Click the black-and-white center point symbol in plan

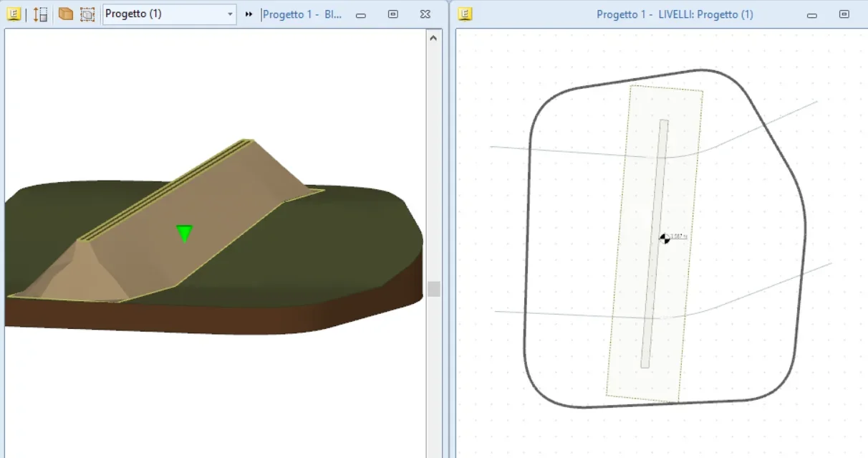point(665,238)
